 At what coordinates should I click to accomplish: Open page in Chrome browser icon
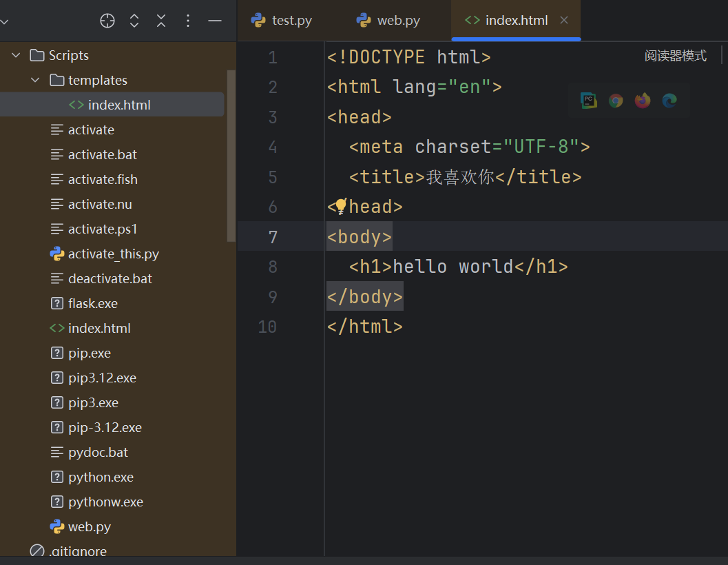[x=616, y=101]
